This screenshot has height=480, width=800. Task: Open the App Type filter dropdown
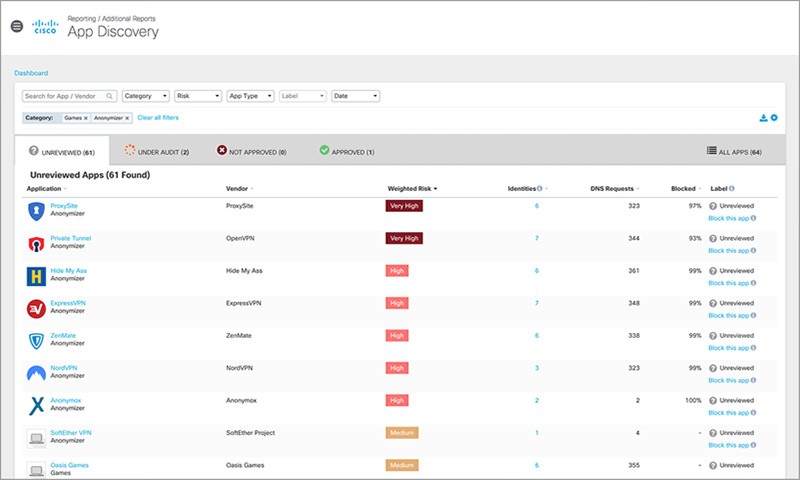coord(251,96)
